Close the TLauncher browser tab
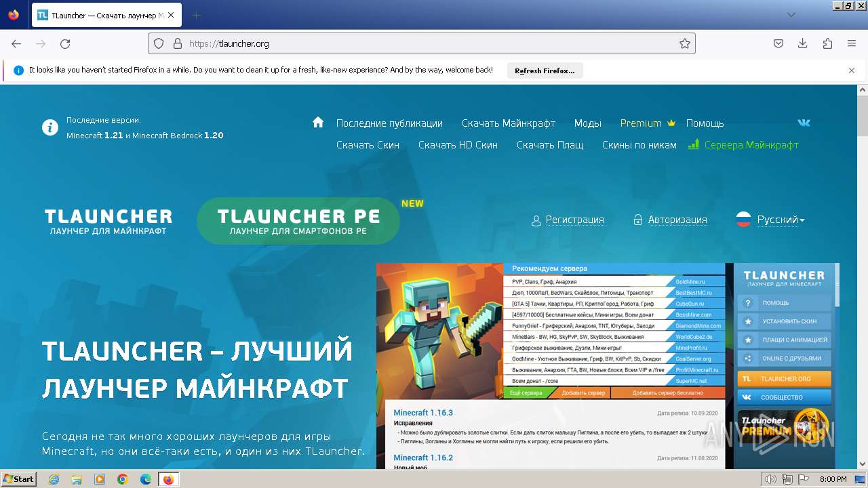 point(172,15)
